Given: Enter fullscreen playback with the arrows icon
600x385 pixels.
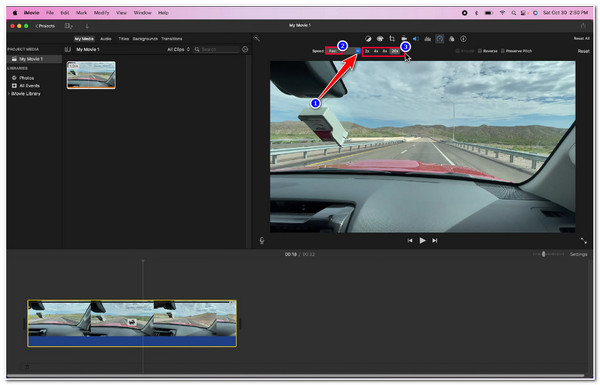Looking at the screenshot, I should (584, 240).
